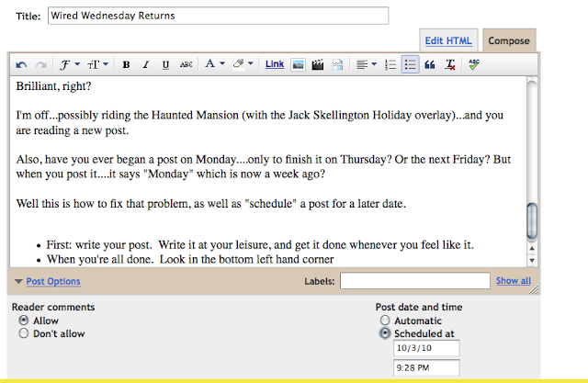Screen dimensions: 588x383
Task: Click the Labels input field
Action: (415, 281)
